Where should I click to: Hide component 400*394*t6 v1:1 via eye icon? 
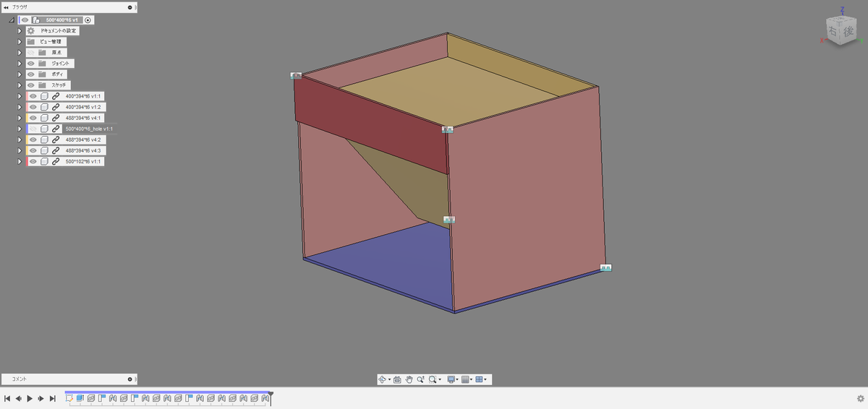33,96
